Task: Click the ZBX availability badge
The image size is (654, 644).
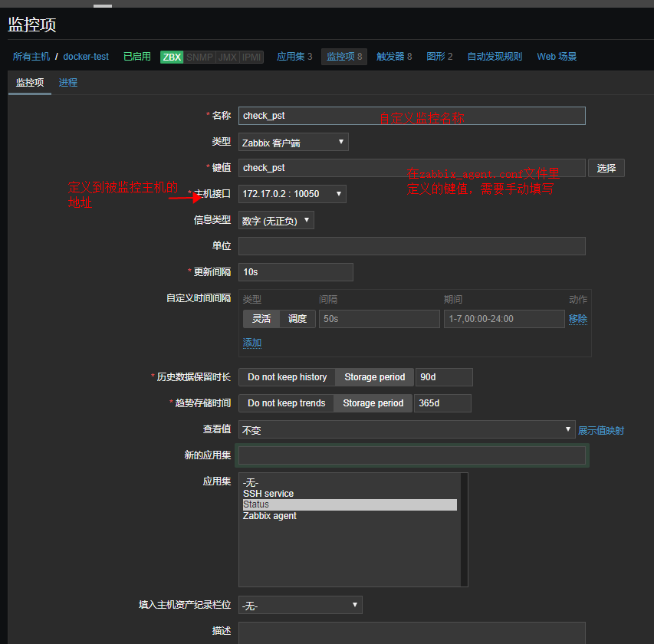Action: coord(172,58)
